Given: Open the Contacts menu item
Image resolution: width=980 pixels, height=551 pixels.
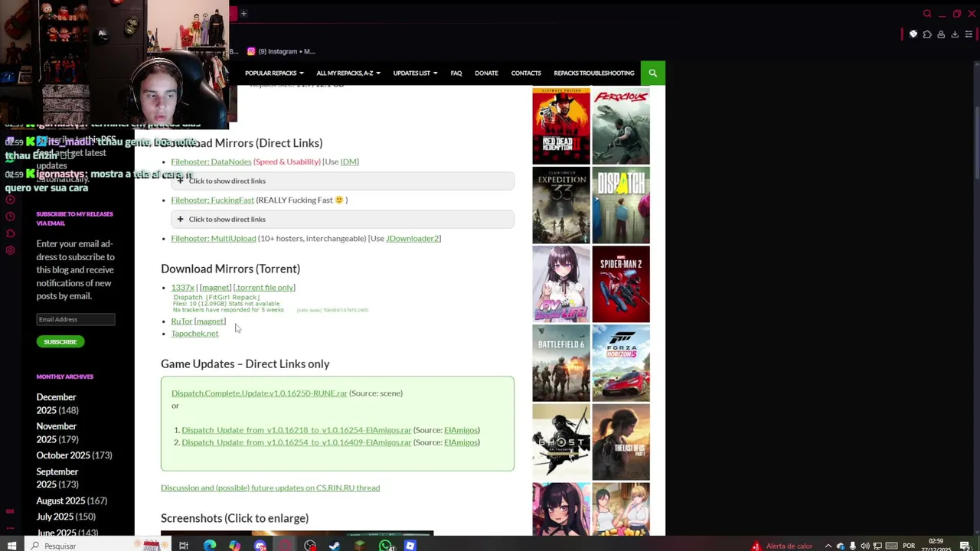Looking at the screenshot, I should [x=526, y=73].
